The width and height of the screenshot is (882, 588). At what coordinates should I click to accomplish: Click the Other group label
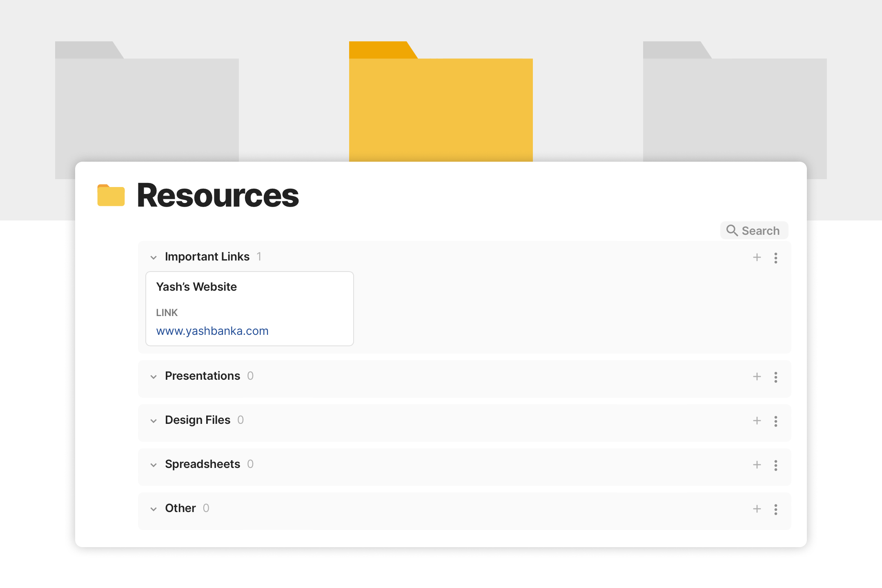pos(180,508)
